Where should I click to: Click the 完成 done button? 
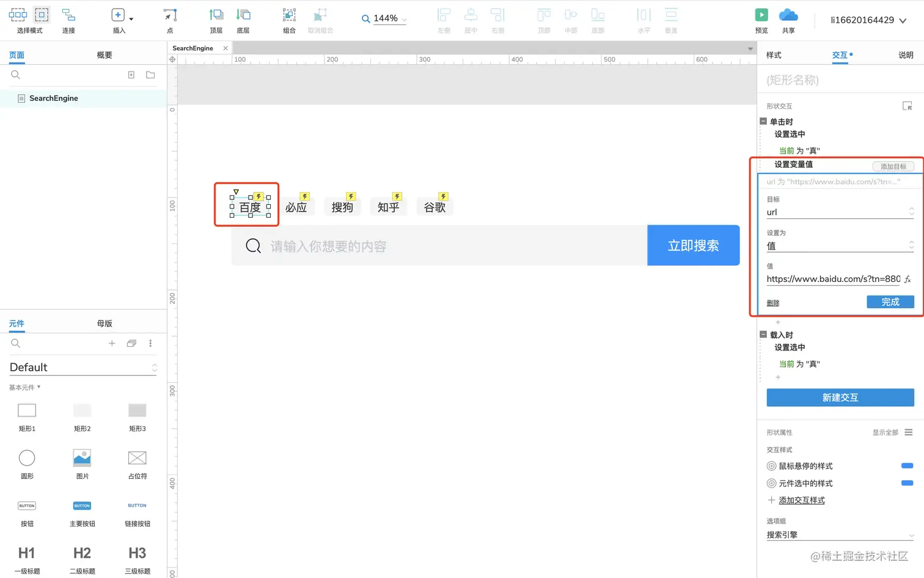tap(890, 302)
